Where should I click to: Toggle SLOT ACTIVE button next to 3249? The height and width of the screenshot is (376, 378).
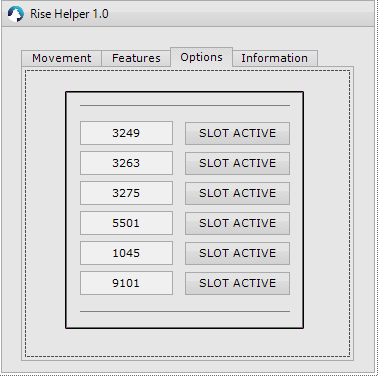[237, 133]
